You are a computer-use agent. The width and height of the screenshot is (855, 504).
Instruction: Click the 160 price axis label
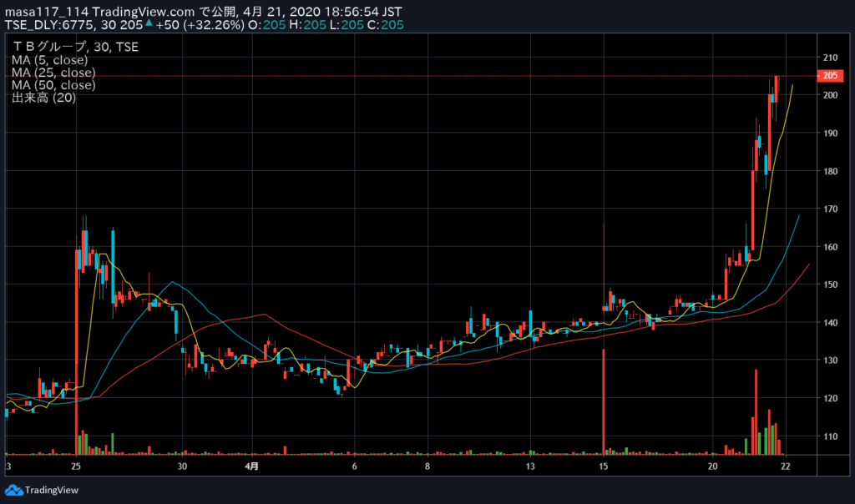(831, 247)
